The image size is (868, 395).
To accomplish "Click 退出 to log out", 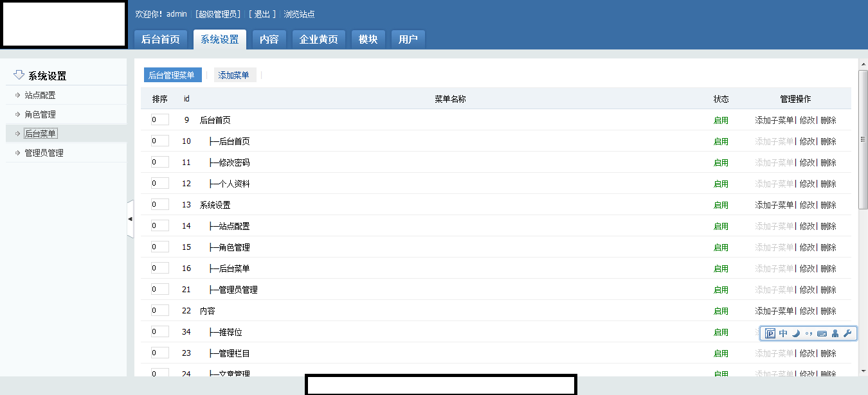I will tap(262, 14).
